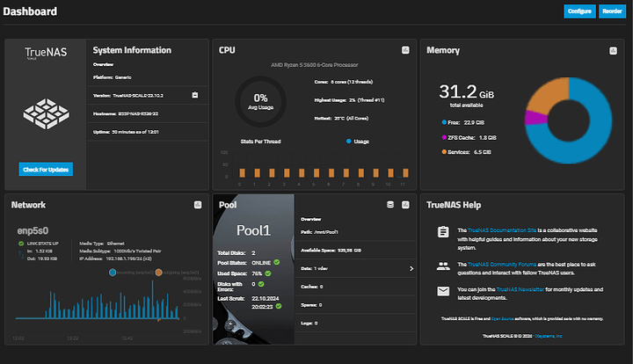
Task: Click the Pool storage database icon
Action: coord(390,205)
